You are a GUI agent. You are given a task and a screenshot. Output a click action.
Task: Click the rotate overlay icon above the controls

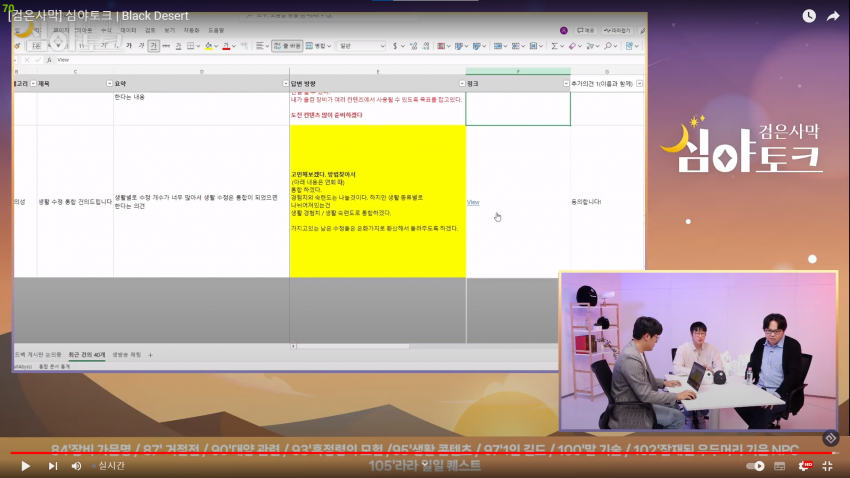[x=829, y=438]
